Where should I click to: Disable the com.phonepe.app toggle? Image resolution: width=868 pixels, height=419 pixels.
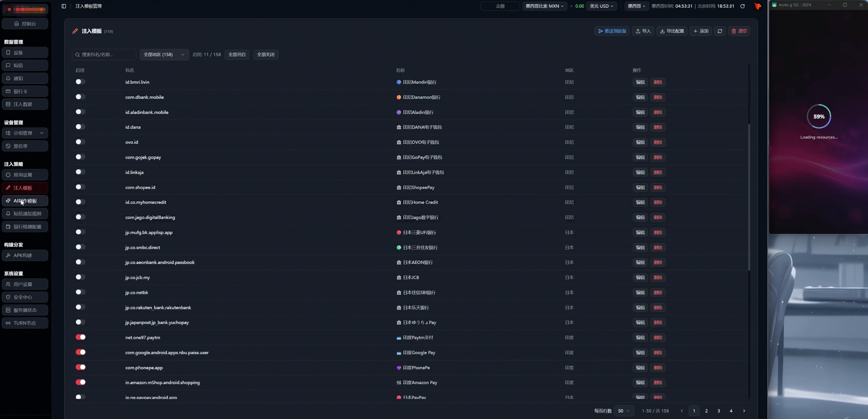80,367
